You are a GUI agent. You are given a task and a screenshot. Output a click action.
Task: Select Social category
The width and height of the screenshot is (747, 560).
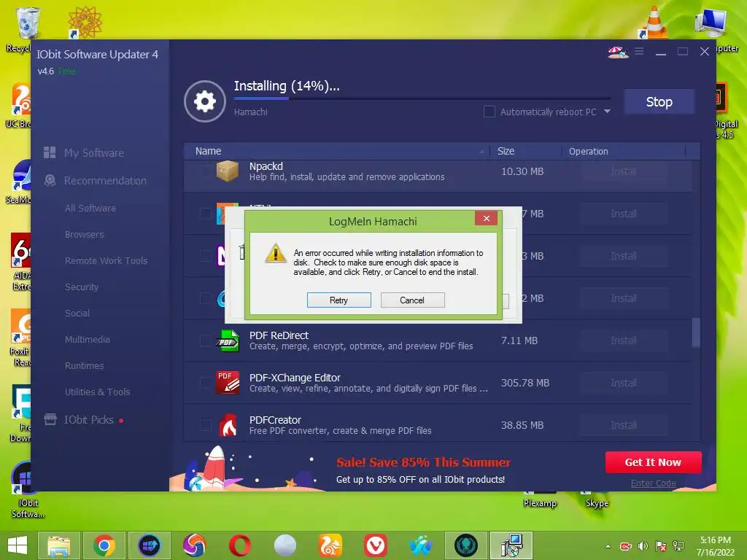point(77,313)
